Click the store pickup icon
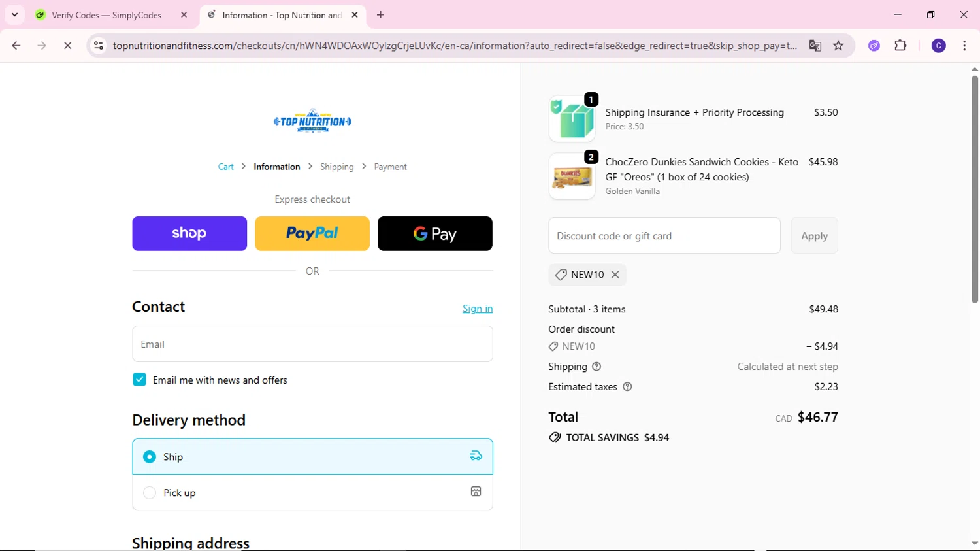The width and height of the screenshot is (980, 551). point(476,492)
